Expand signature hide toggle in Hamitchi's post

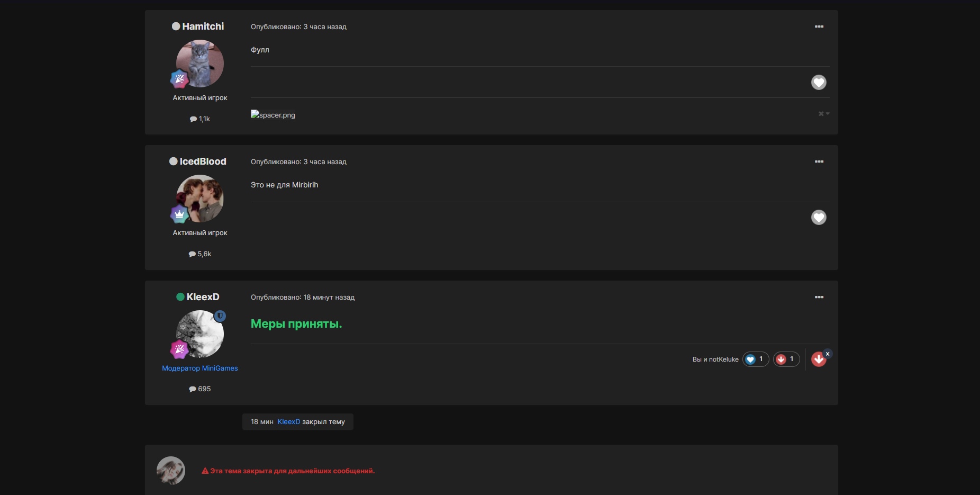pos(823,114)
